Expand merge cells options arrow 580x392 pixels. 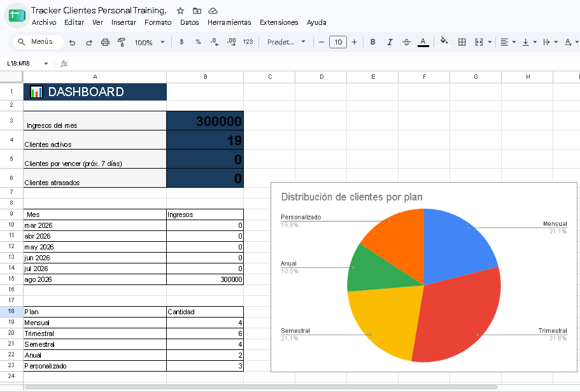(x=490, y=42)
